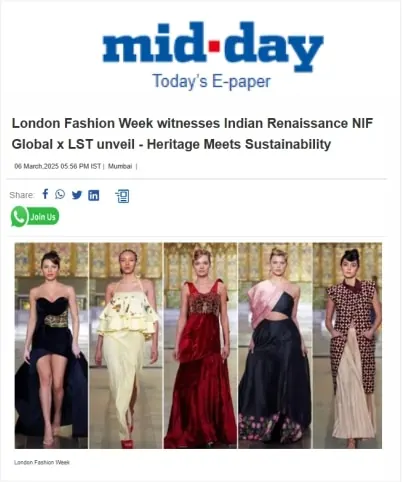Share article on Twitter bird icon
This screenshot has height=482, width=402.
click(77, 195)
